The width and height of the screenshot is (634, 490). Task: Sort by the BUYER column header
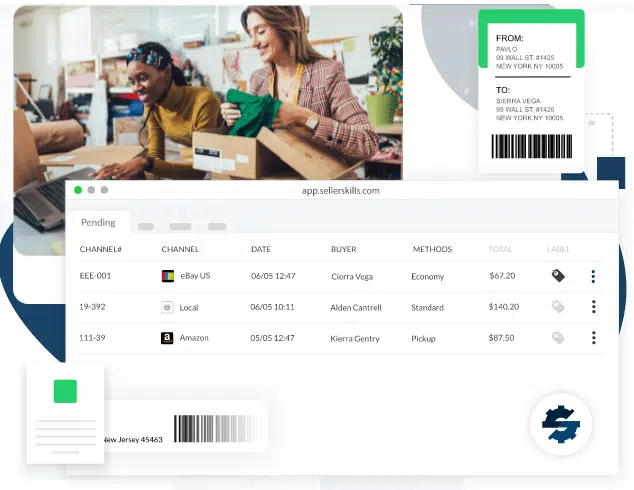pos(344,249)
